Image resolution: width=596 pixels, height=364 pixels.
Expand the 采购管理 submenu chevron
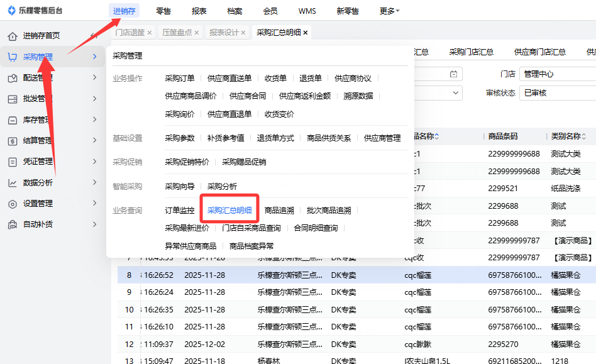tap(95, 57)
